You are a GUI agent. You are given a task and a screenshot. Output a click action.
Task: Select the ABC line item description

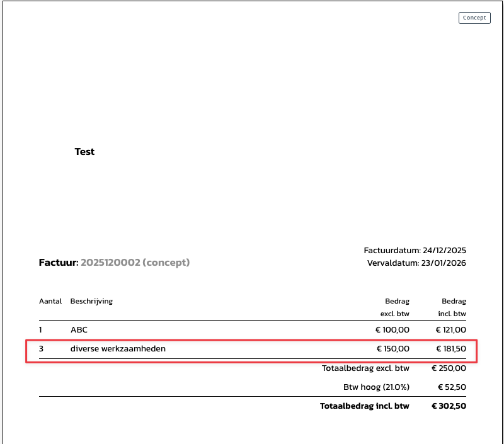[x=79, y=329]
